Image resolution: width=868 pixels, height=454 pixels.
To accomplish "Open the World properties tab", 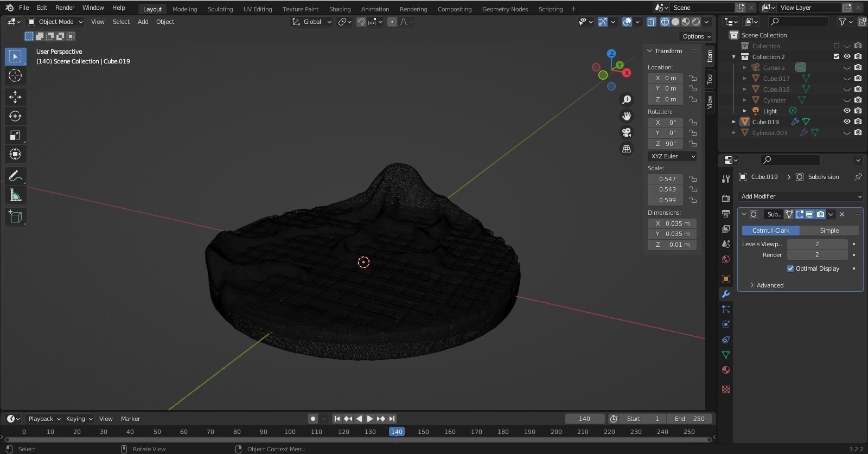I will pyautogui.click(x=726, y=259).
